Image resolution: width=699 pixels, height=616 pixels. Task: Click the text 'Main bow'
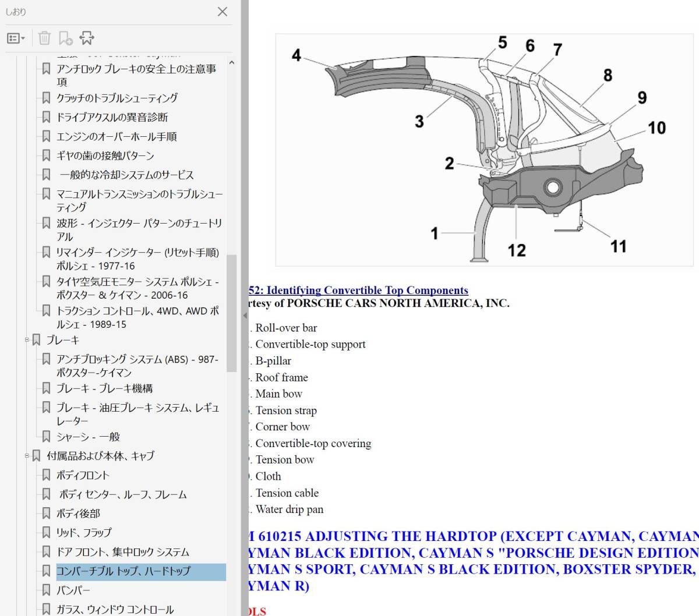click(279, 394)
